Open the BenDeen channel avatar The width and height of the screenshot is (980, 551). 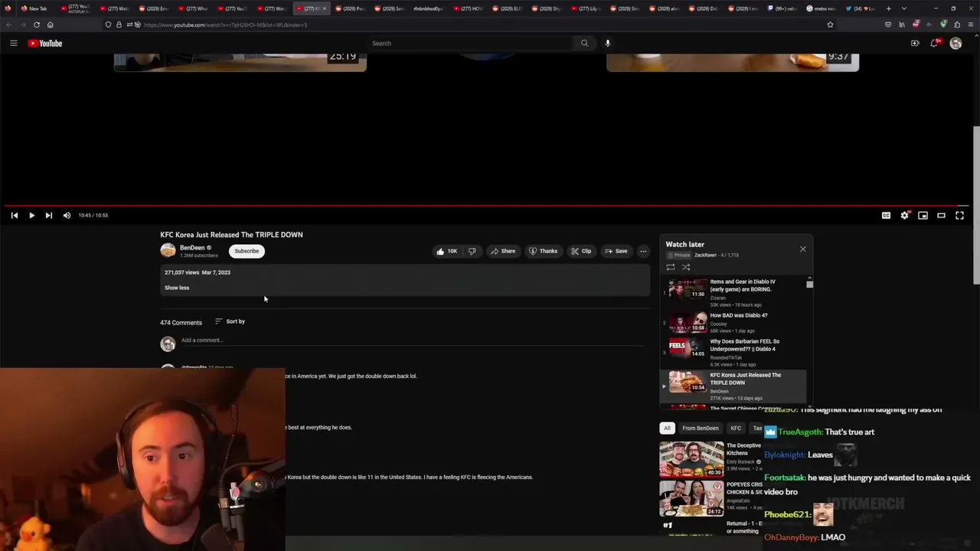coord(168,251)
